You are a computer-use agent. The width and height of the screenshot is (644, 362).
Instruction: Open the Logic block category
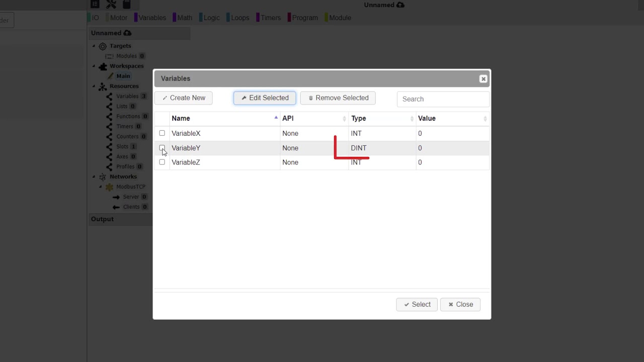[x=210, y=18]
